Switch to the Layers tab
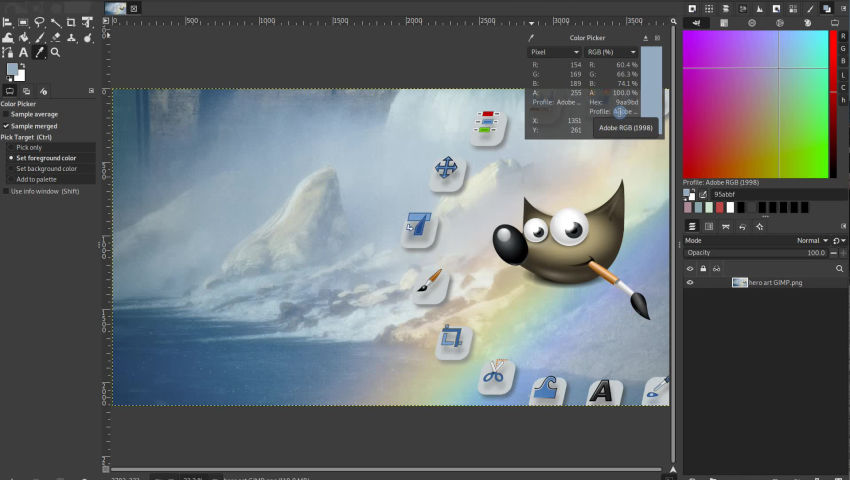Viewport: 850px width, 480px height. (x=692, y=227)
